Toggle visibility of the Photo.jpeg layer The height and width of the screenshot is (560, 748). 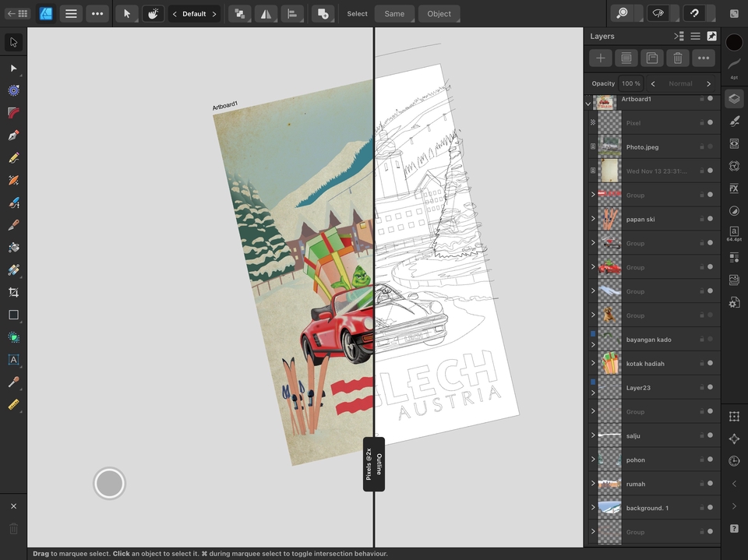tap(710, 146)
